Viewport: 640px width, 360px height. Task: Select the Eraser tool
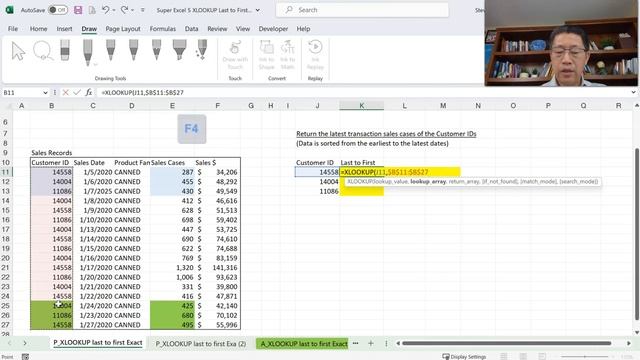(64, 51)
